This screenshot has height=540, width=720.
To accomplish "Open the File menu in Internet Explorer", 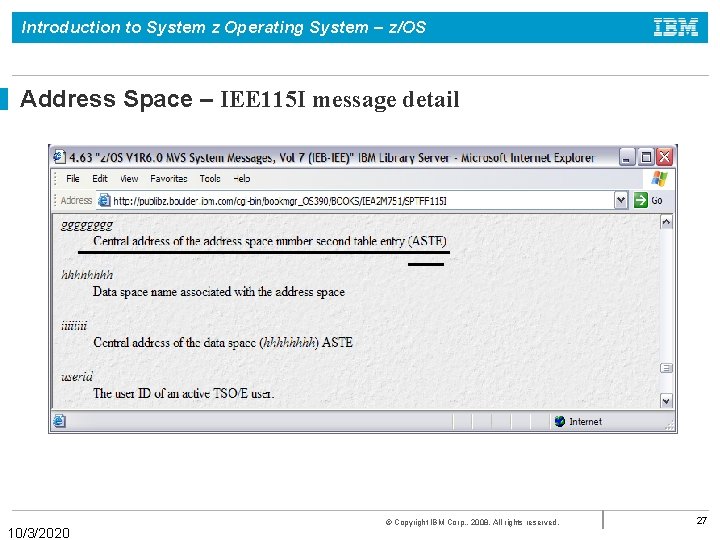I will pos(73,179).
